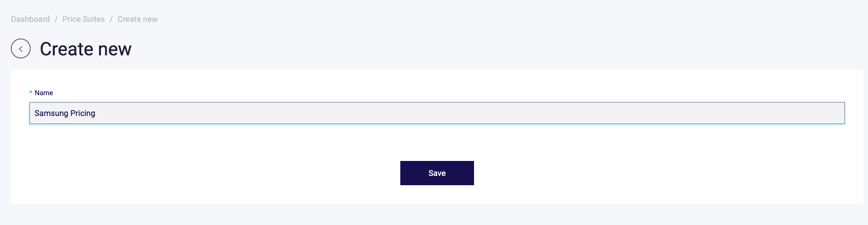Click the word Samsung in the Name field
Screen dimensions: 868x225
point(51,113)
